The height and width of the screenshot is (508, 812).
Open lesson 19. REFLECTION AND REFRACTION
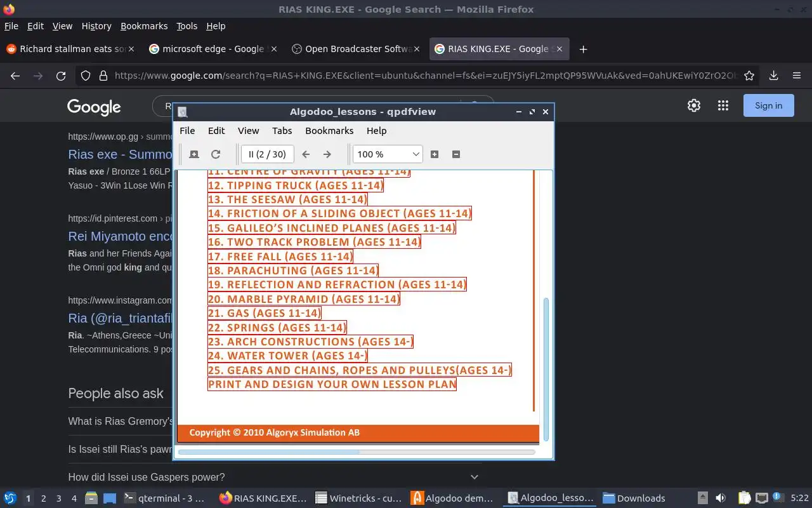(x=337, y=284)
